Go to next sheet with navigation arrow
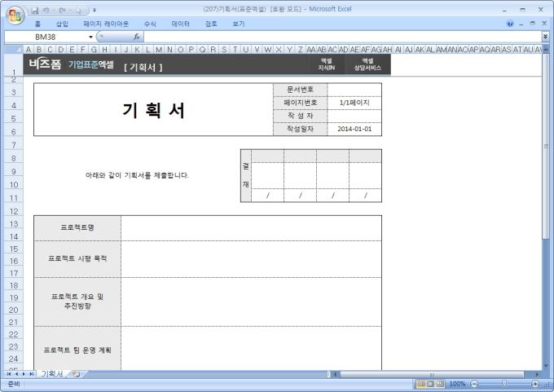Screen dimensions: 554x392 coord(24,374)
